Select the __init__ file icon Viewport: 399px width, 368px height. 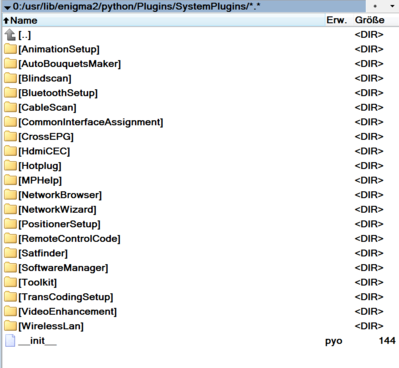click(10, 341)
